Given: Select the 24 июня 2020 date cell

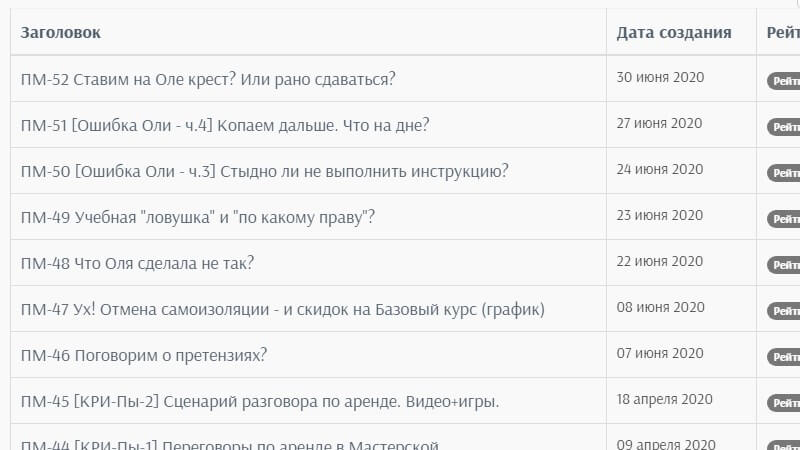Looking at the screenshot, I should [660, 169].
